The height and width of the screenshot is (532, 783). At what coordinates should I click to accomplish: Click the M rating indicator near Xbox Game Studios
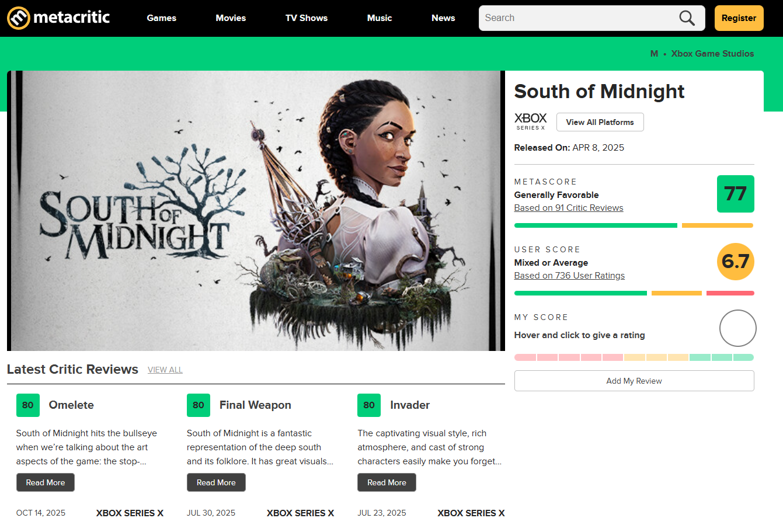click(653, 53)
